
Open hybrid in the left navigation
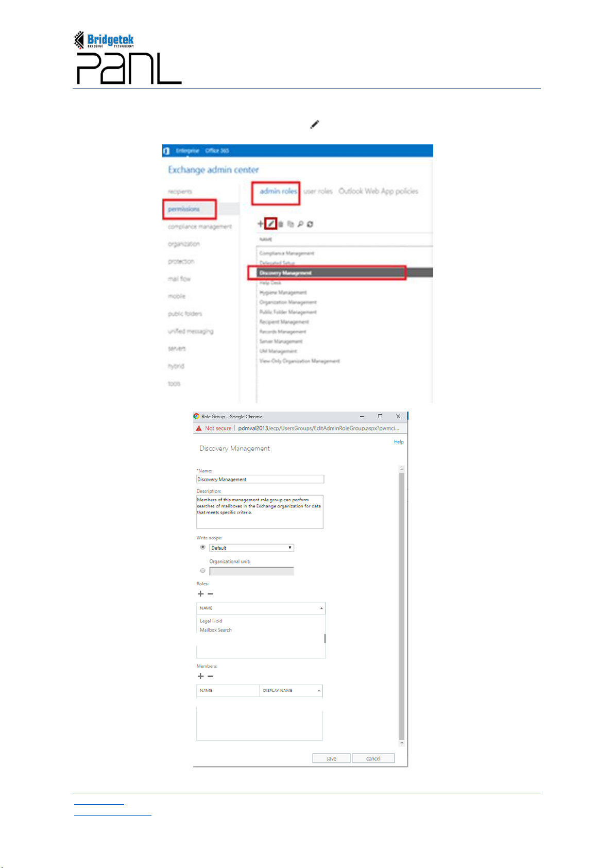point(176,366)
